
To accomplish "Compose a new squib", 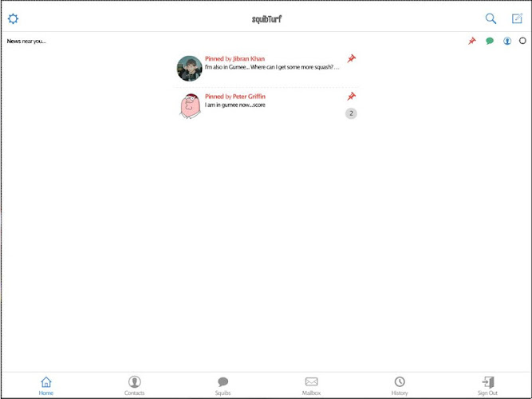I will pyautogui.click(x=517, y=18).
